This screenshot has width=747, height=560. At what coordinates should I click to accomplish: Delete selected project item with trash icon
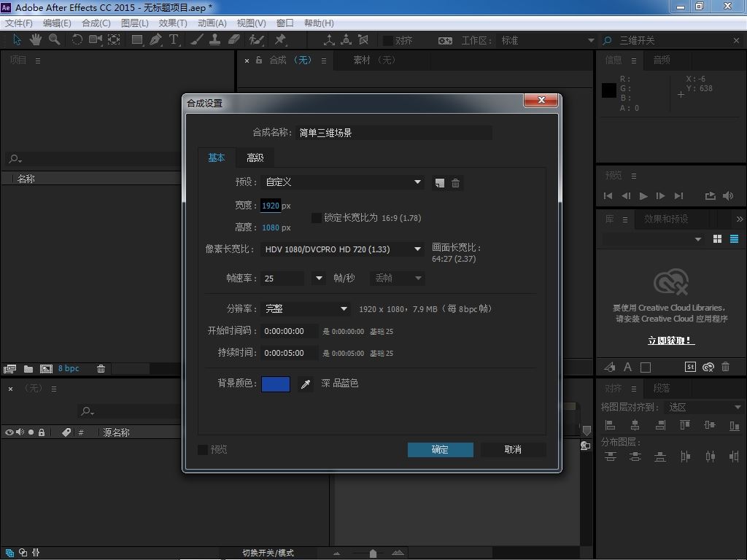(101, 368)
